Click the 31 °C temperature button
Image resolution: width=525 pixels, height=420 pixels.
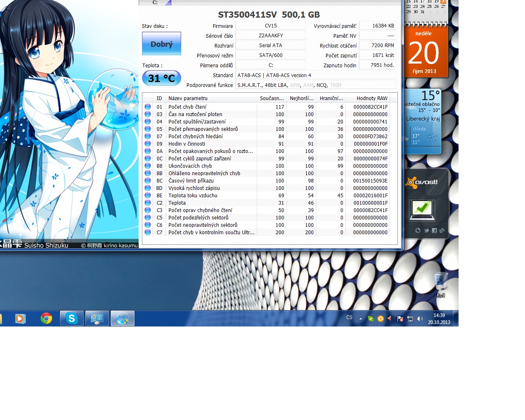[162, 78]
